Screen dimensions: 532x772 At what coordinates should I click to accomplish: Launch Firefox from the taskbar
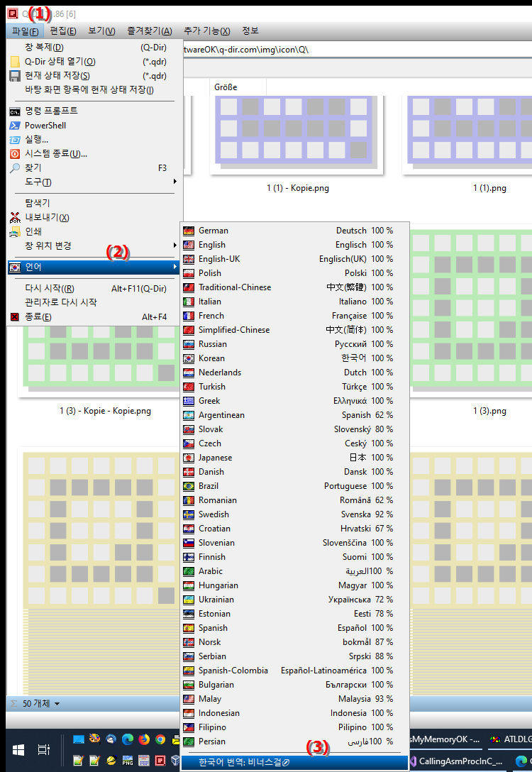click(144, 739)
